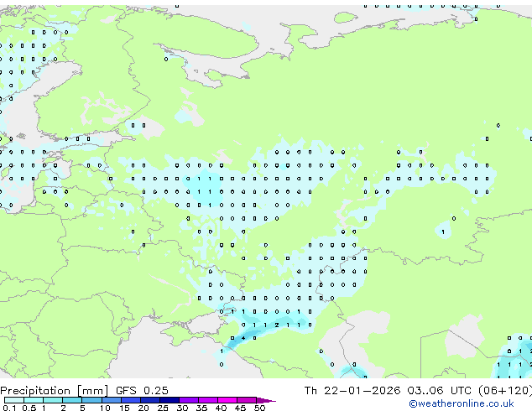The width and height of the screenshot is (532, 411).
Task: Select the 30–35 mm purple legend swatch
Action: coord(188,400)
